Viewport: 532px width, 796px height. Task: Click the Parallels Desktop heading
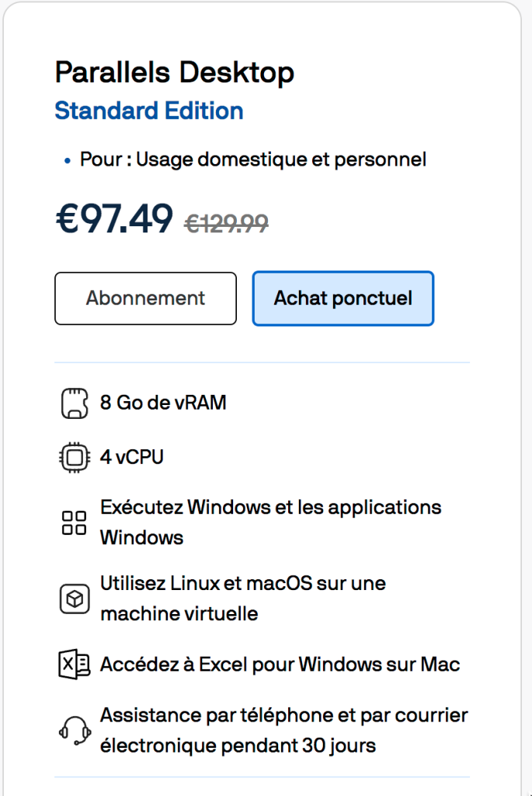[x=175, y=73]
